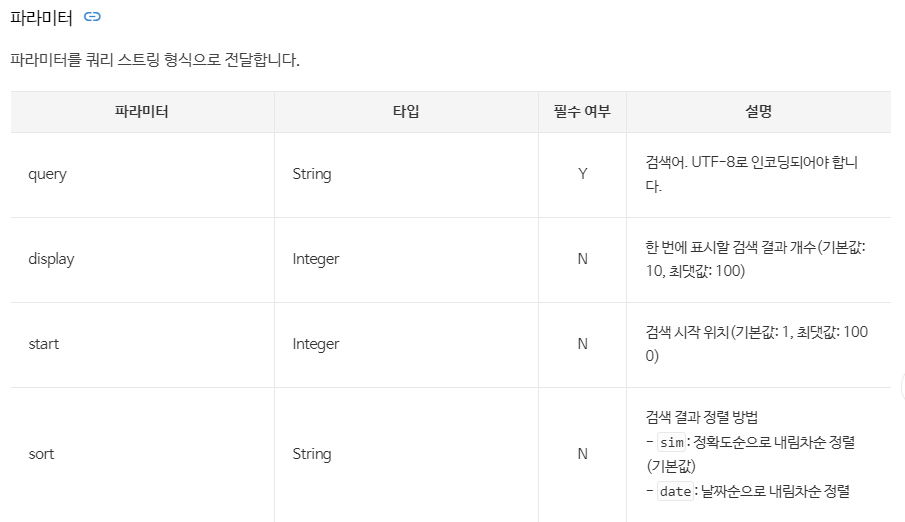Viewport: 905px width, 522px height.
Task: Click the 필수 여부 column header
Action: pos(582,111)
